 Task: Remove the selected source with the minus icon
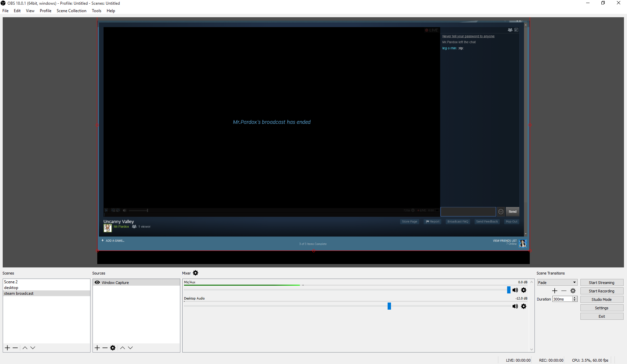click(x=105, y=348)
